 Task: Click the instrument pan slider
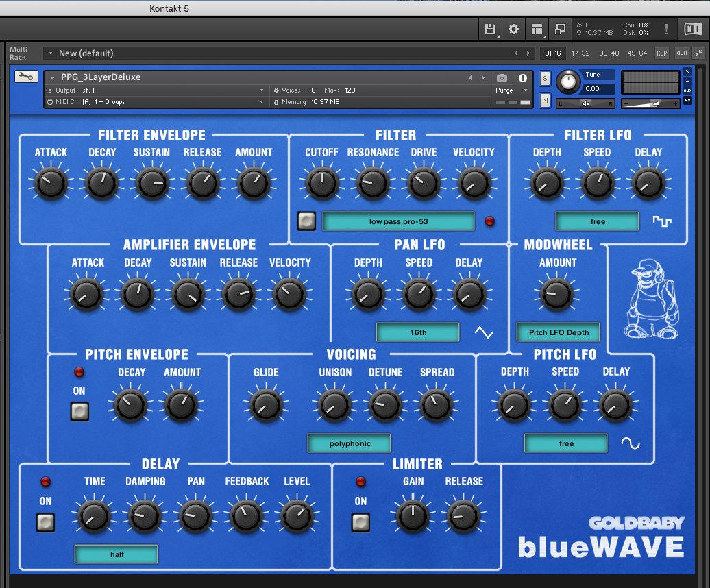[585, 103]
